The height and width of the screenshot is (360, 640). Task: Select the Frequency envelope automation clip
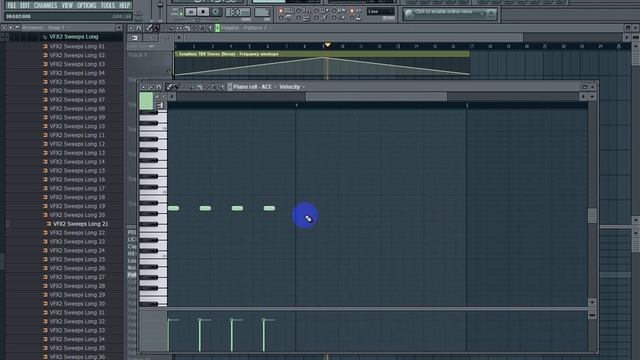pyautogui.click(x=322, y=63)
